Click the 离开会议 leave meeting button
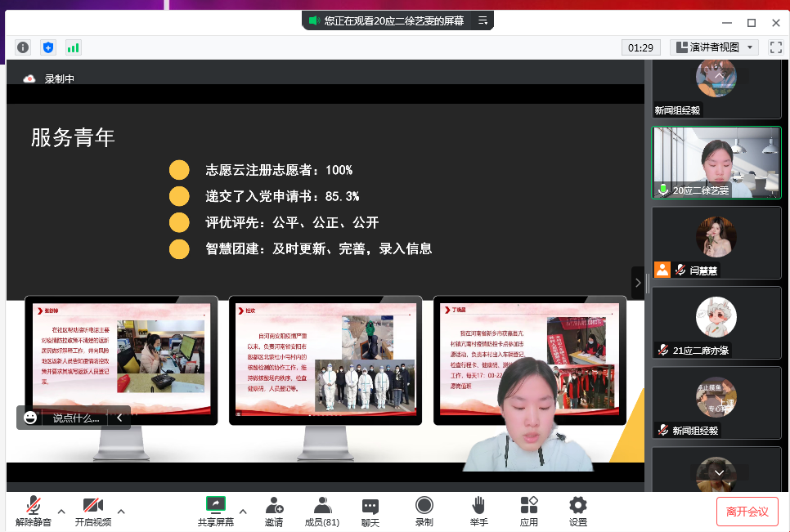 tap(747, 512)
